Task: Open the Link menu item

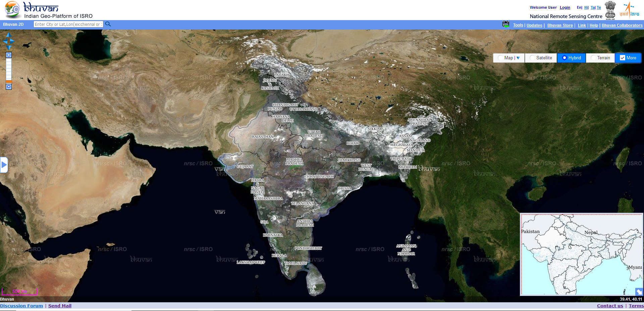Action: coord(582,25)
